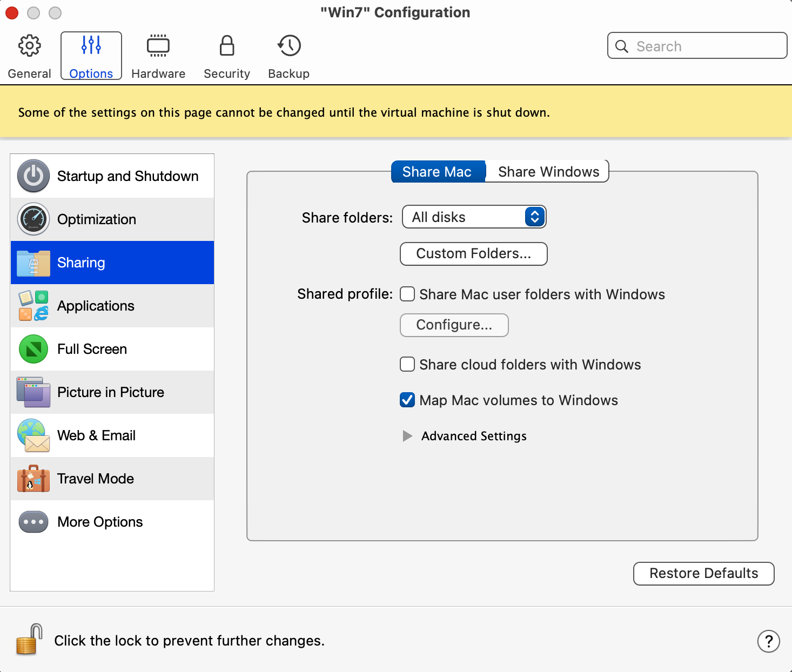Viewport: 792px width, 672px height.
Task: Open the General settings gear icon
Action: pos(29,46)
